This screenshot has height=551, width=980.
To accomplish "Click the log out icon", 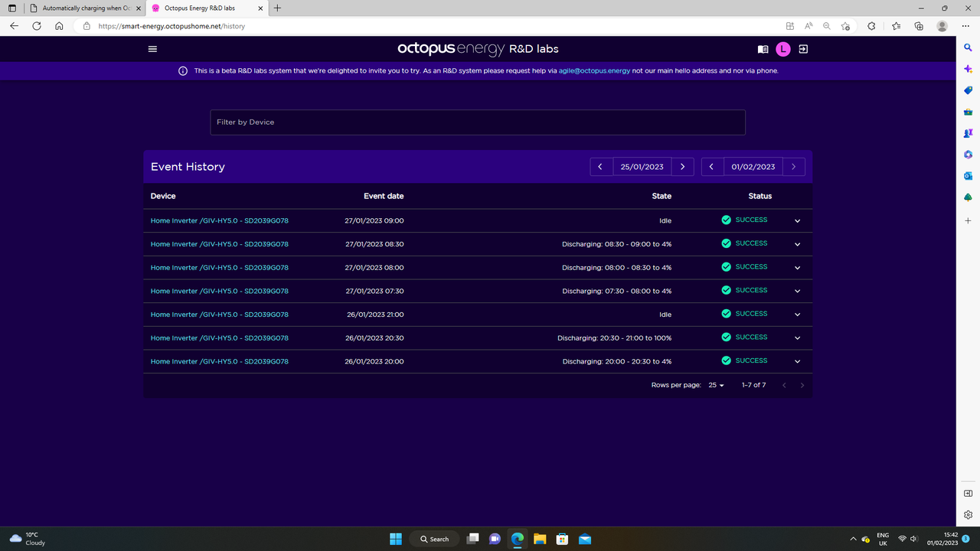I will pyautogui.click(x=803, y=49).
